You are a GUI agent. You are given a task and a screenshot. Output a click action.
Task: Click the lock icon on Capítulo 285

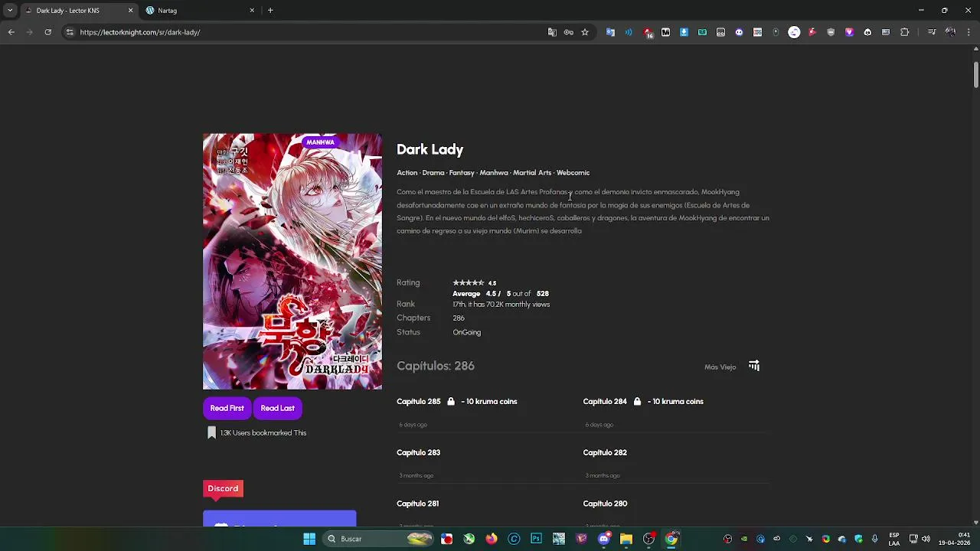click(x=451, y=401)
